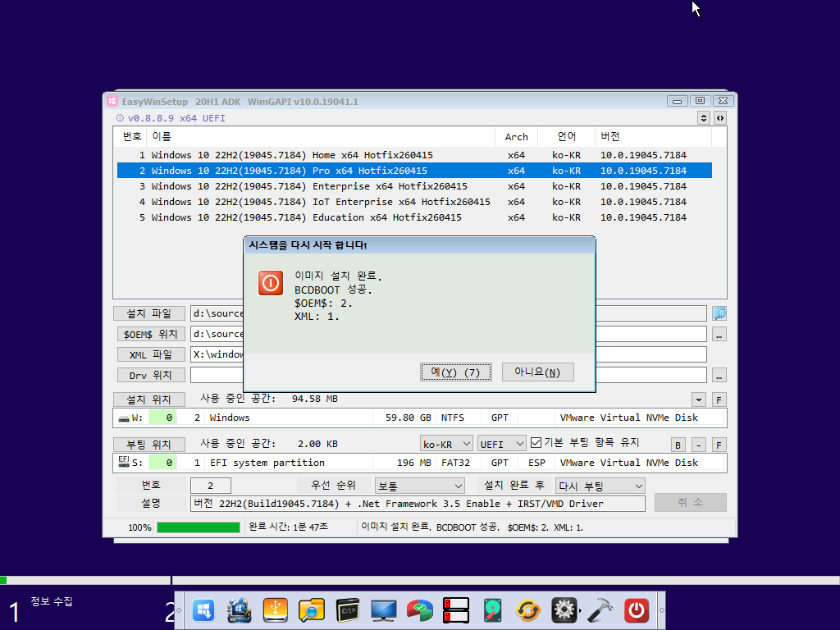Click the 이름 column header

coord(321,137)
